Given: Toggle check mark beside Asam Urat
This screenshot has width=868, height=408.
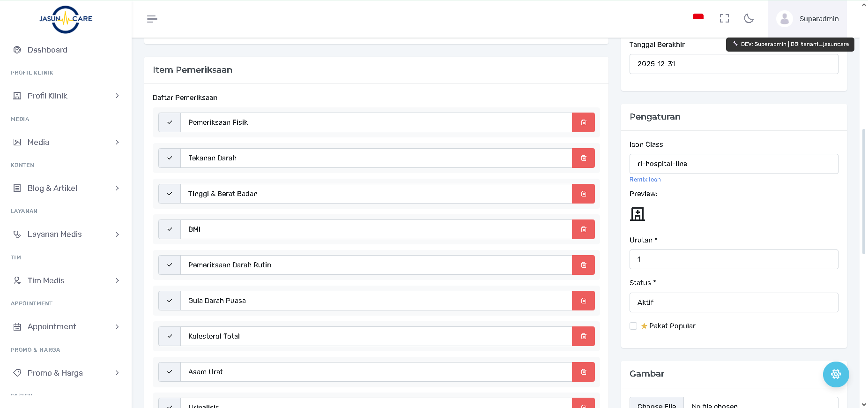Looking at the screenshot, I should tap(170, 372).
